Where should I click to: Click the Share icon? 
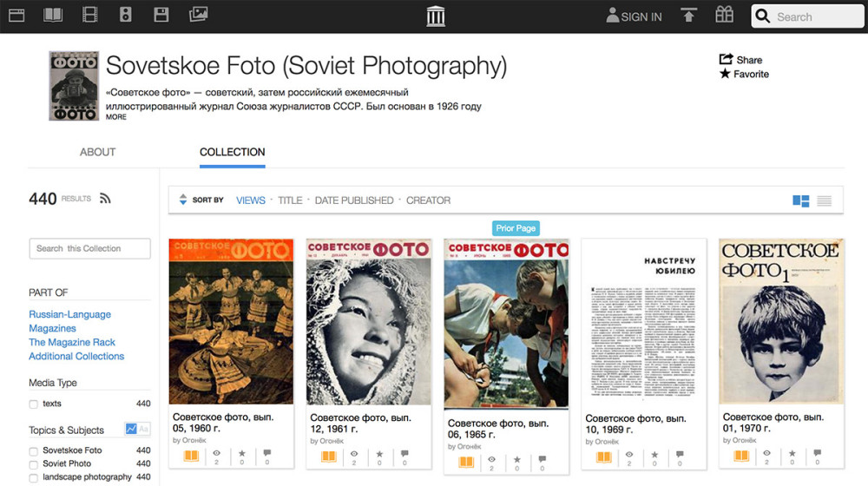(x=726, y=59)
